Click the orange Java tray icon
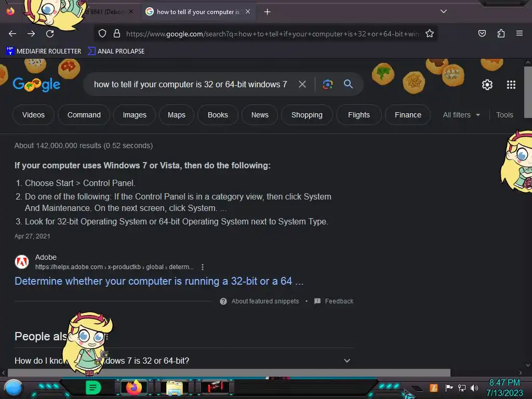The width and height of the screenshot is (532, 399). click(x=434, y=388)
